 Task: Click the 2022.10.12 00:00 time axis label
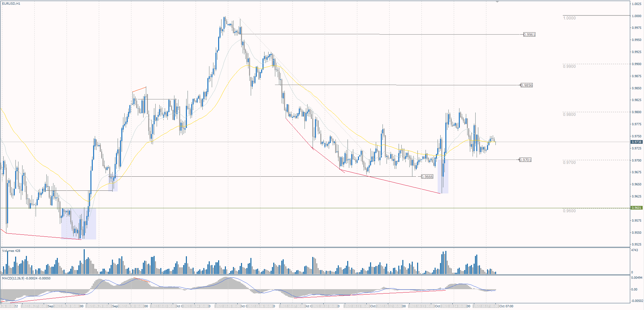tap(390, 306)
